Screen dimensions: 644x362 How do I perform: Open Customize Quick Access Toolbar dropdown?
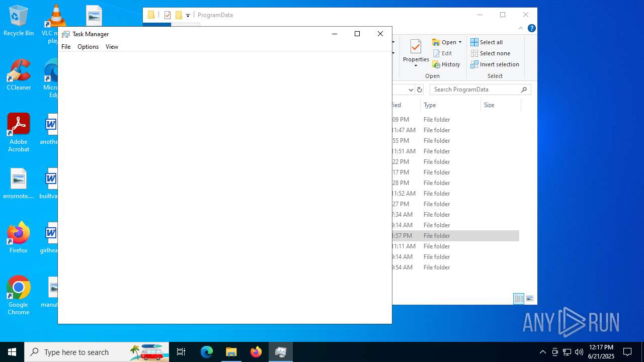coord(188,16)
